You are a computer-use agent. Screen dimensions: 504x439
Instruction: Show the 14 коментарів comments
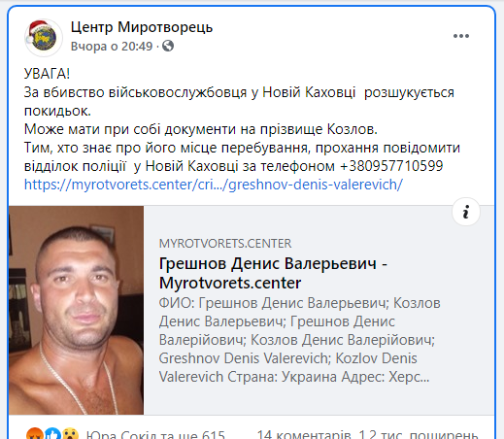pos(304,434)
